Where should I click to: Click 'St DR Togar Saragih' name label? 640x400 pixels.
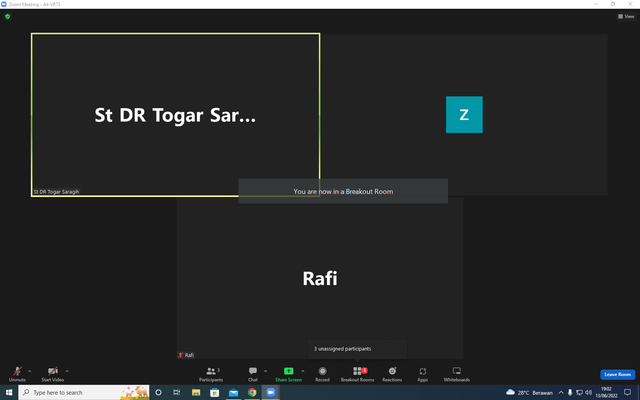(x=56, y=192)
